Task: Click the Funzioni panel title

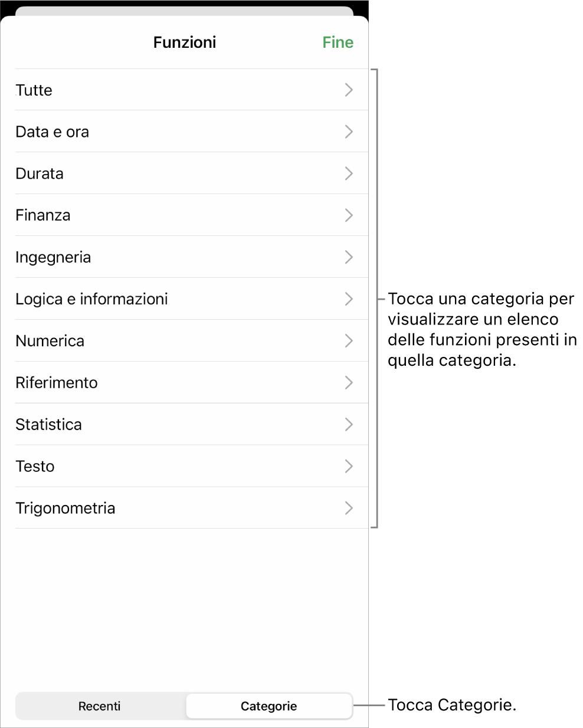Action: pyautogui.click(x=185, y=42)
